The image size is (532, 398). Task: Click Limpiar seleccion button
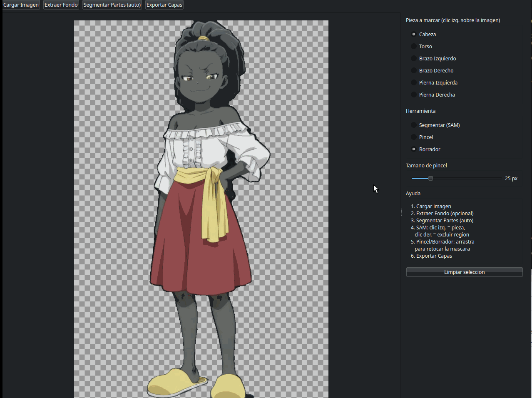coord(464,272)
